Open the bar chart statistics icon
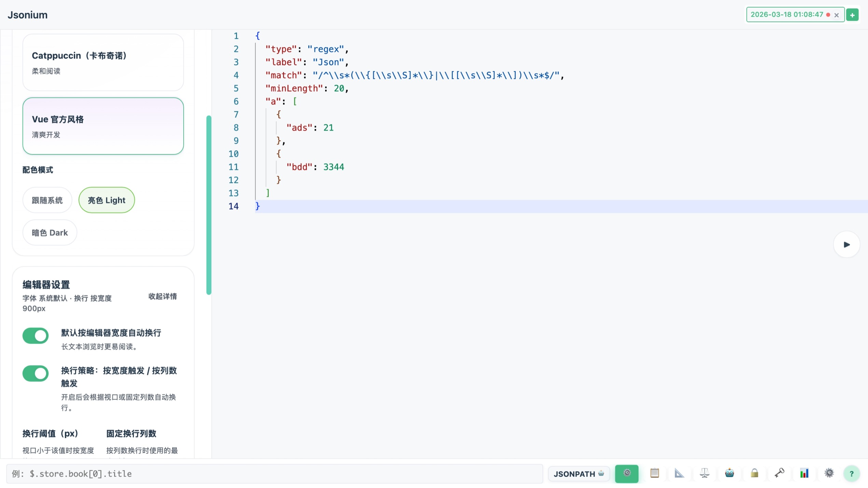 (x=804, y=473)
